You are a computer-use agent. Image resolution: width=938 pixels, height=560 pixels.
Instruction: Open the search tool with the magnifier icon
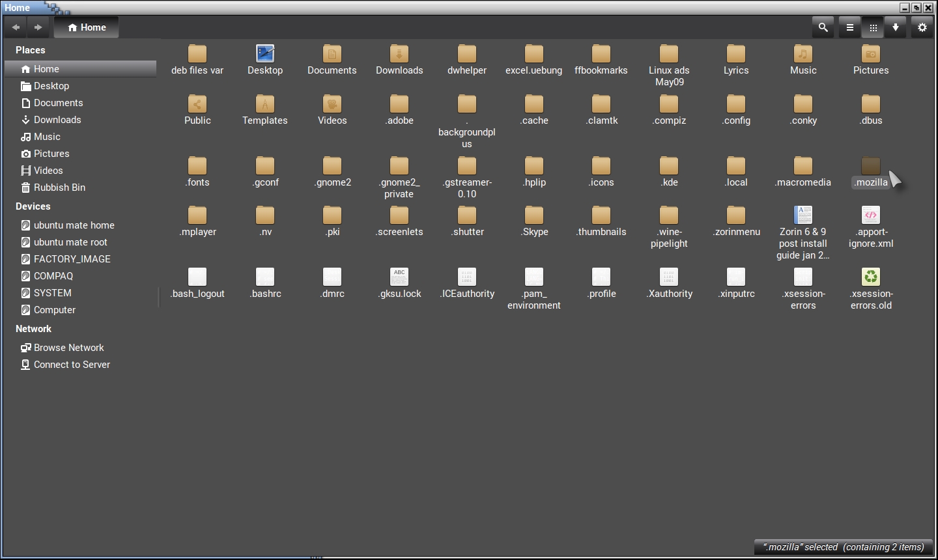(823, 27)
